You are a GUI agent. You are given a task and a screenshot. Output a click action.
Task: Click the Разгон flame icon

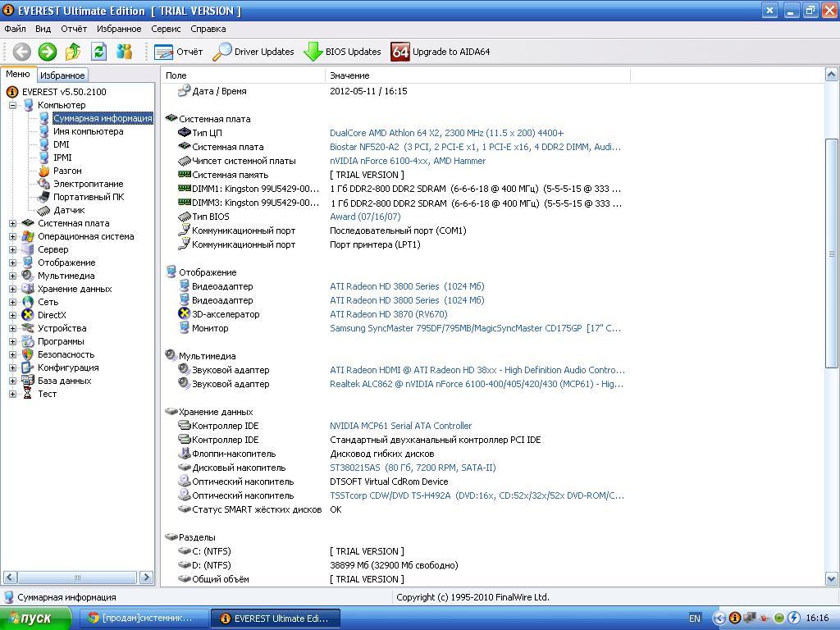[x=44, y=171]
